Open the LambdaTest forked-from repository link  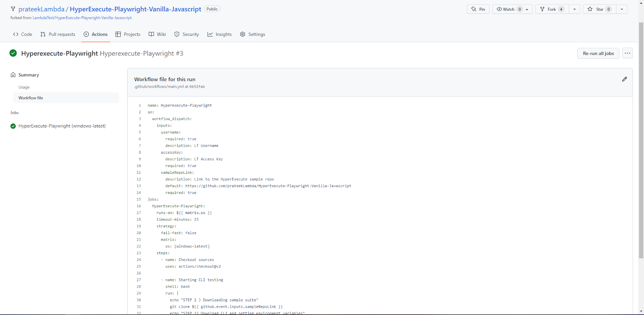[x=82, y=18]
